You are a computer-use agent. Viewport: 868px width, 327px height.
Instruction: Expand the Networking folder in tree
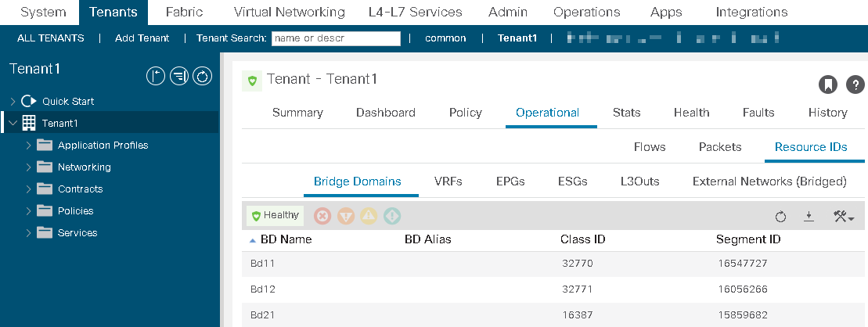29,167
